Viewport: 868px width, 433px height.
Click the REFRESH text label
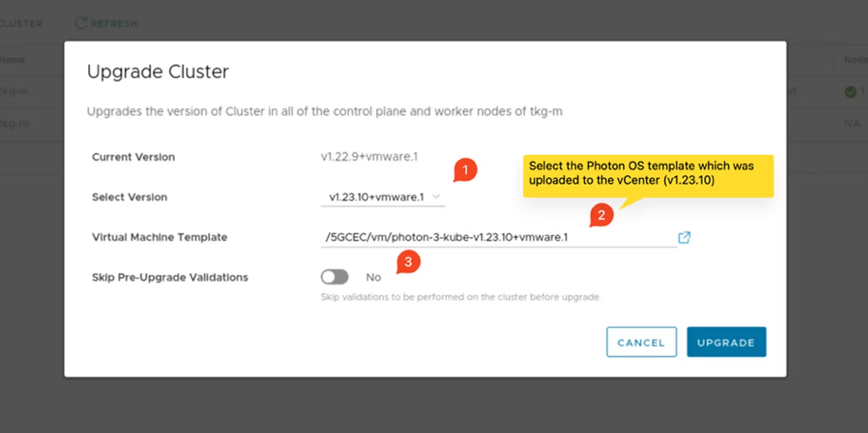[114, 23]
